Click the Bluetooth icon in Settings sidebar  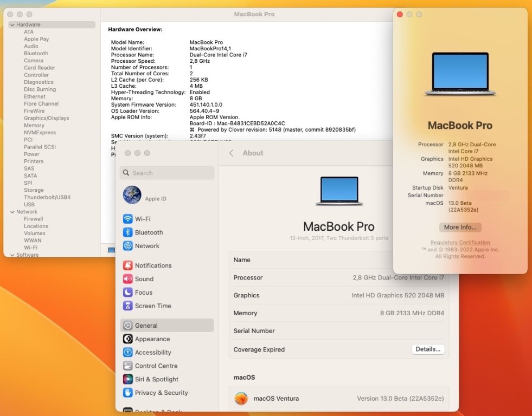point(127,232)
